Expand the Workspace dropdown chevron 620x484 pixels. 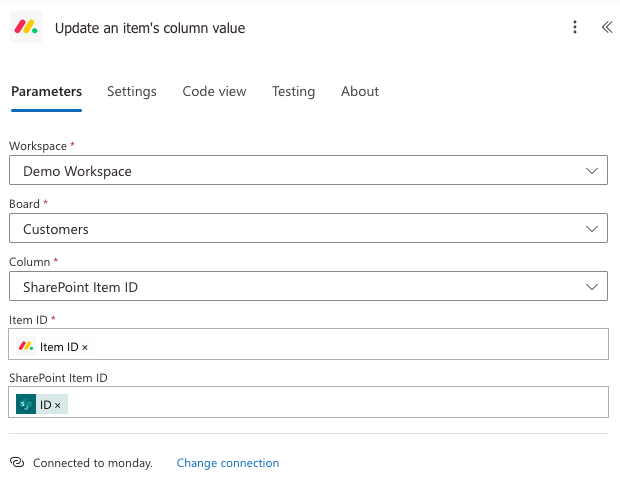point(592,171)
